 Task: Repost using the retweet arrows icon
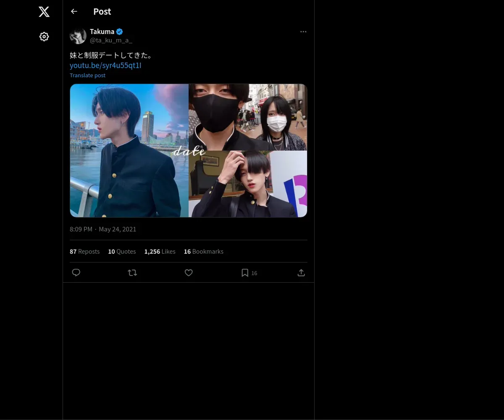[132, 273]
